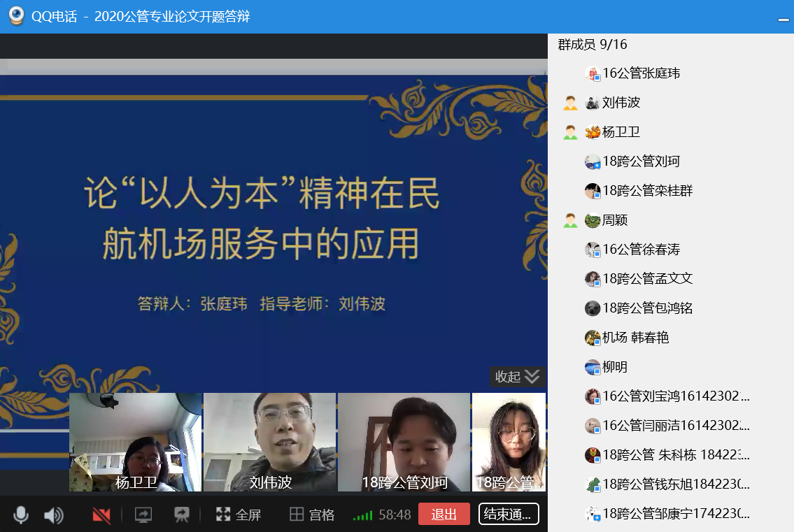Screen dimensions: 794x532
Task: Click the presentation/demo whiteboard icon
Action: click(182, 515)
